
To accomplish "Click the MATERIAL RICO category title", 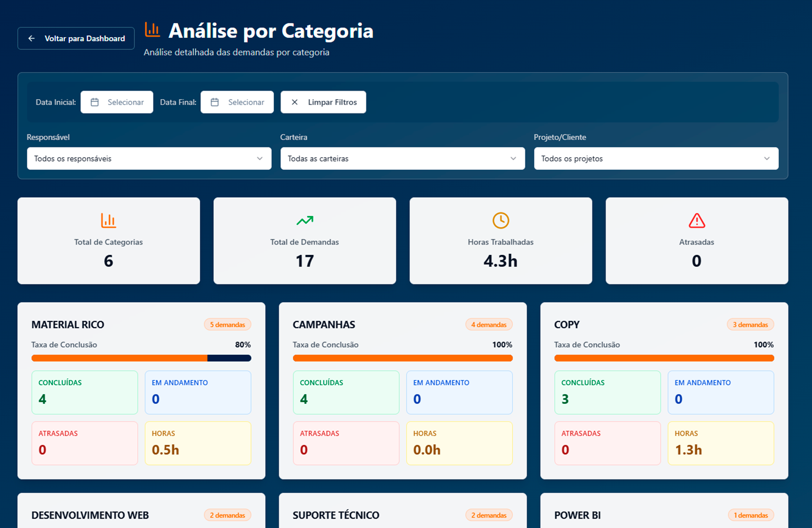I will (x=68, y=324).
